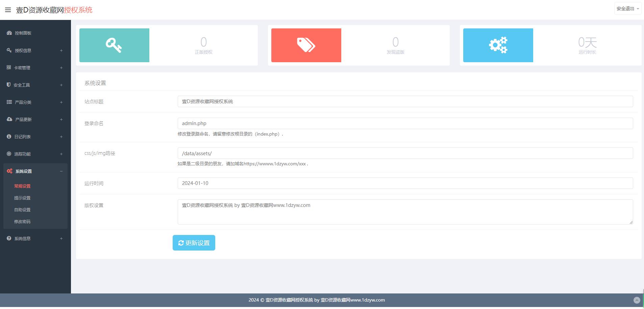
Task: Click the css/js/img路径 input field
Action: click(405, 153)
